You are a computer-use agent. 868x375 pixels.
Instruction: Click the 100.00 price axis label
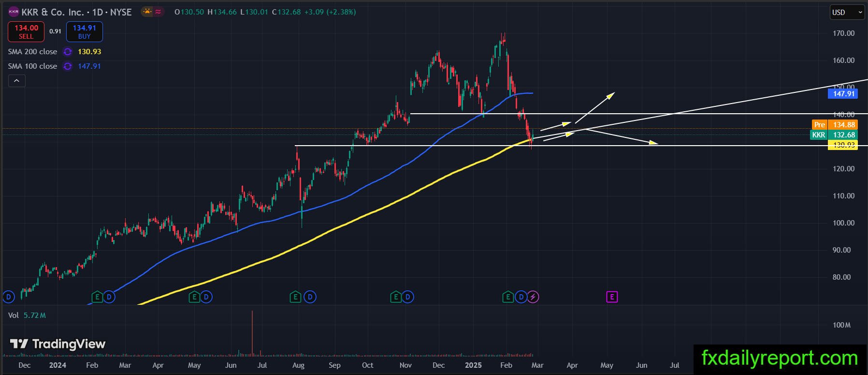843,223
